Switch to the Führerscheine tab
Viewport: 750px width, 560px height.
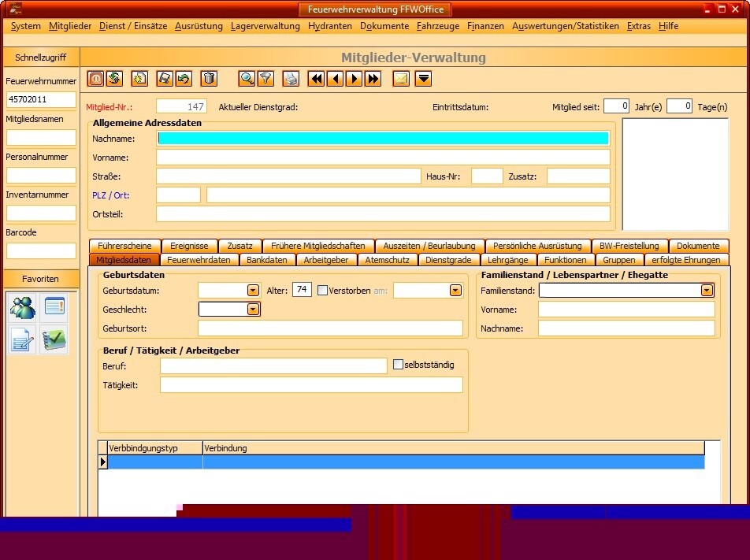click(124, 246)
